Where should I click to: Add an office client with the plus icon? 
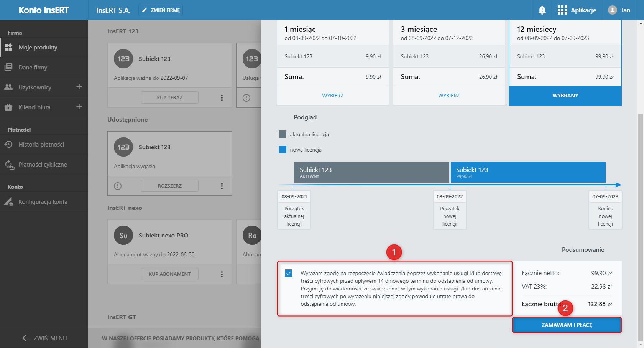[x=79, y=107]
